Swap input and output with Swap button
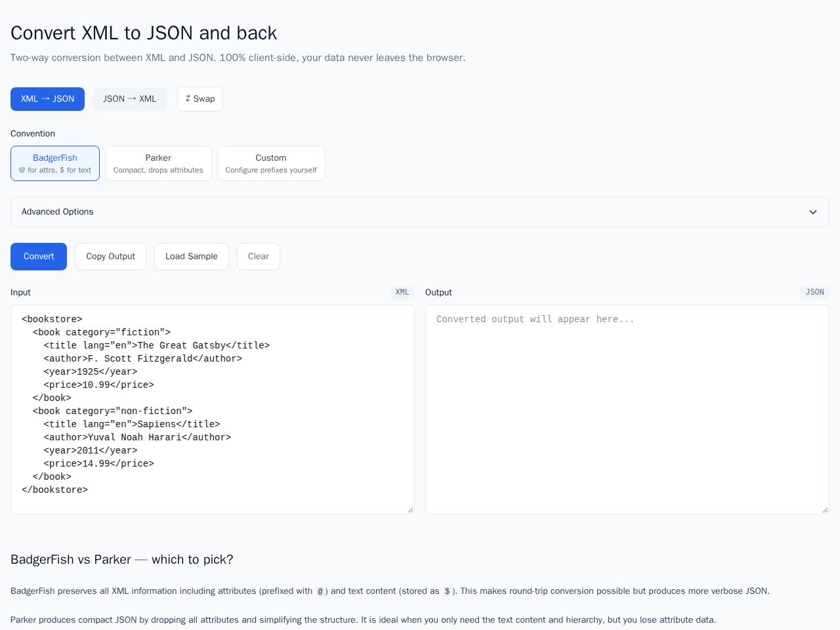Screen dimensions: 840x630 click(200, 99)
